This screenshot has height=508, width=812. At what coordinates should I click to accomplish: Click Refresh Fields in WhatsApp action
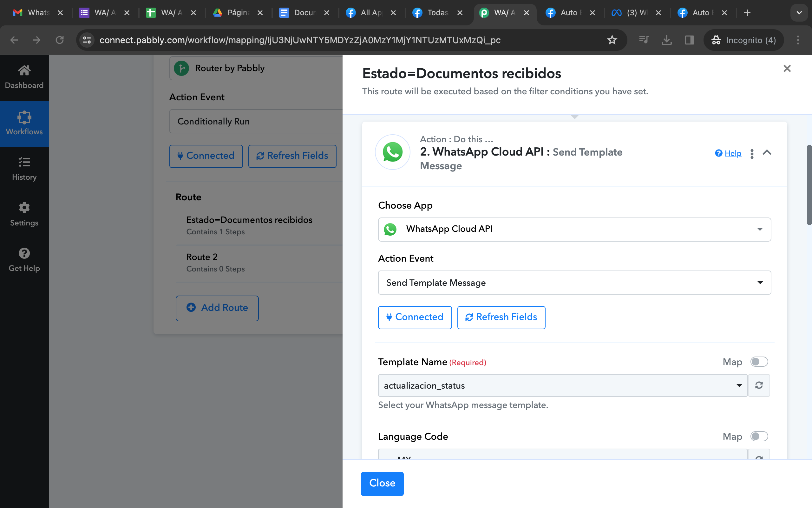point(501,317)
